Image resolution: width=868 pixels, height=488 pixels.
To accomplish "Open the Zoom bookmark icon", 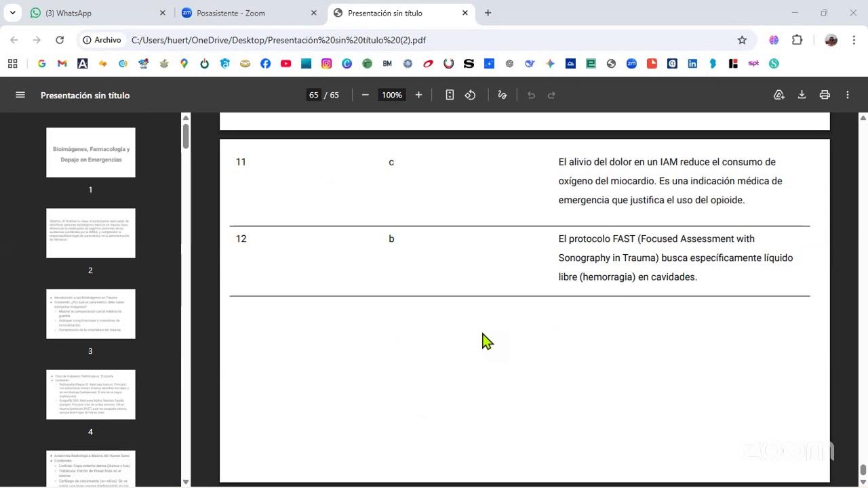I will 631,64.
